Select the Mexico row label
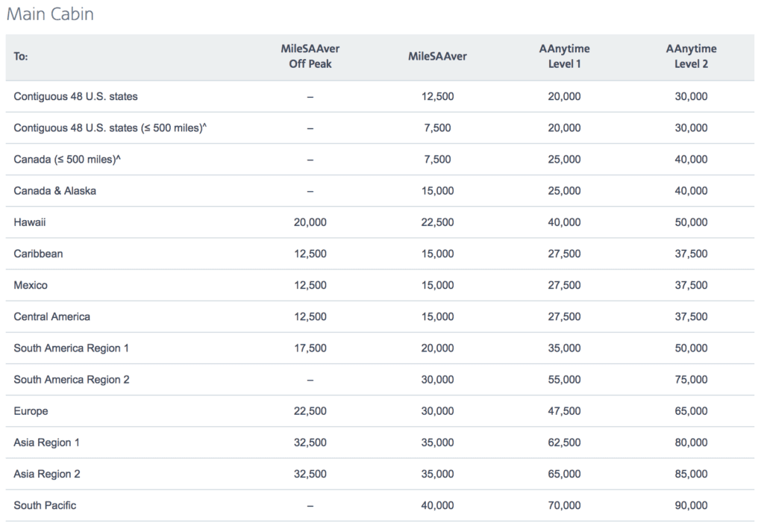Image resolution: width=764 pixels, height=532 pixels. [x=31, y=285]
